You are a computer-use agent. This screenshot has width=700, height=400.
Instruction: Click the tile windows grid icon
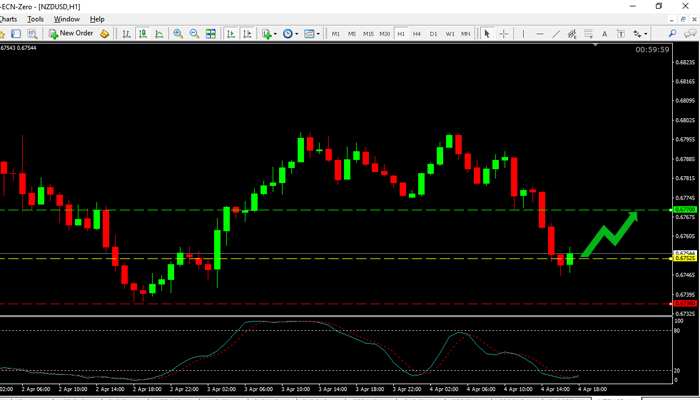point(211,33)
